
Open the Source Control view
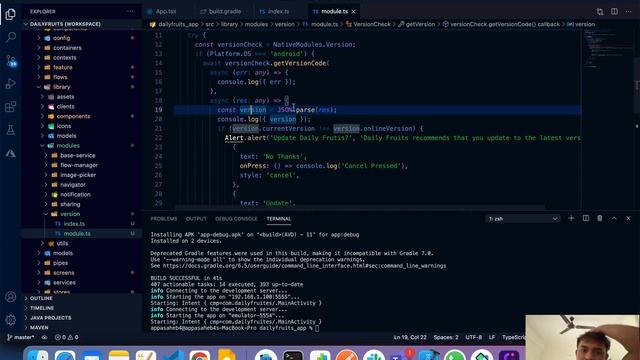click(x=11, y=61)
